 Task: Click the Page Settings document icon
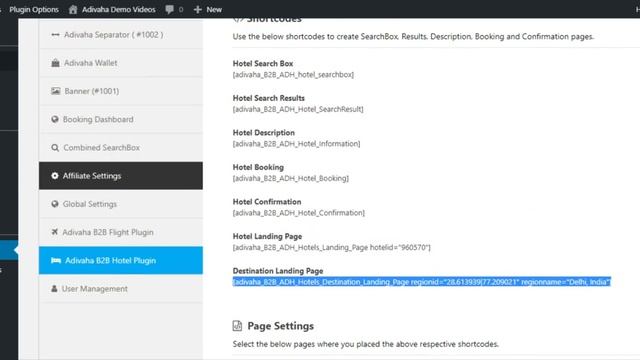click(x=237, y=326)
